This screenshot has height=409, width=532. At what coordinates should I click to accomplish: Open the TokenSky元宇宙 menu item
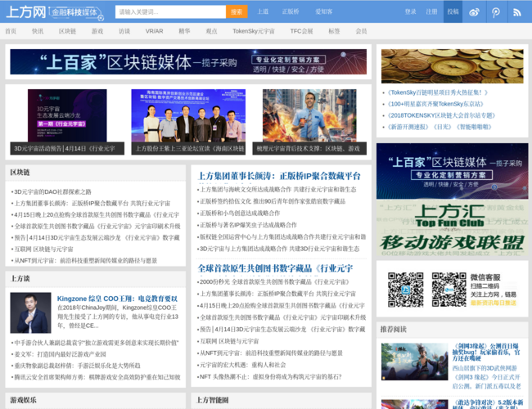point(253,31)
